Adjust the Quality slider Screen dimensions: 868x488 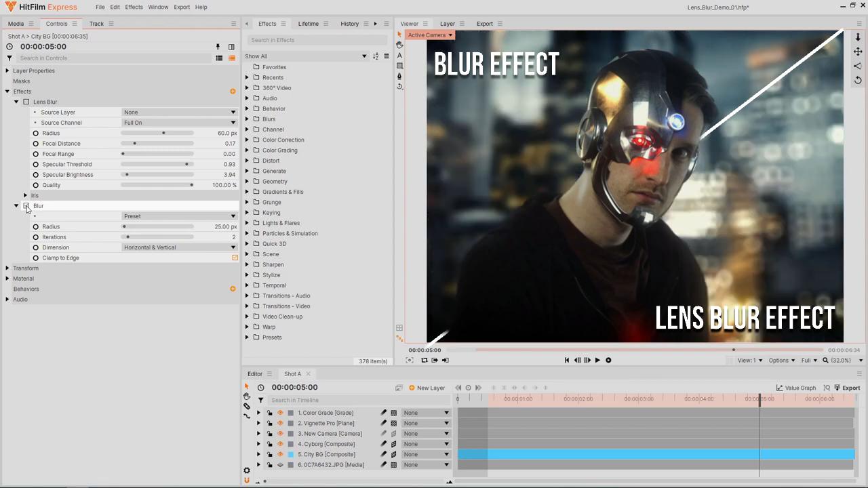(157, 185)
